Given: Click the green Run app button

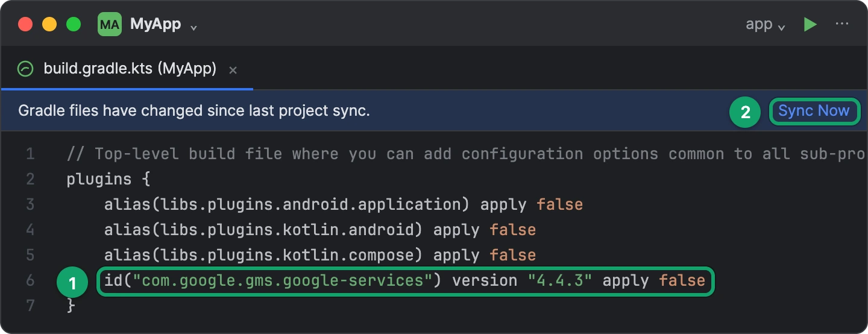Looking at the screenshot, I should tap(810, 25).
